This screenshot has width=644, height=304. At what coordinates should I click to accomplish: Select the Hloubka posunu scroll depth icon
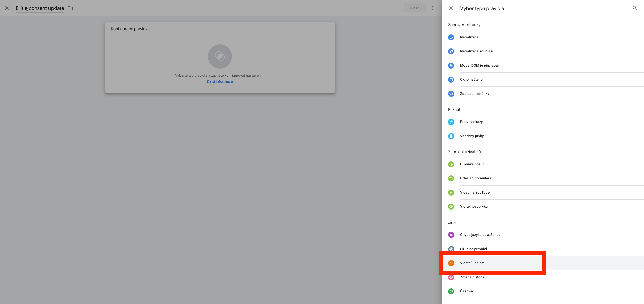[451, 164]
